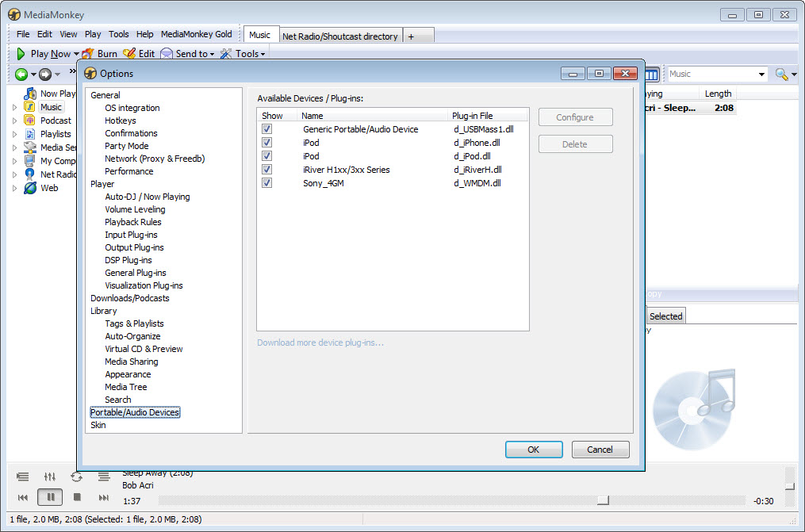Viewport: 805px width, 532px height.
Task: Select the Podcast tree icon
Action: (x=30, y=120)
